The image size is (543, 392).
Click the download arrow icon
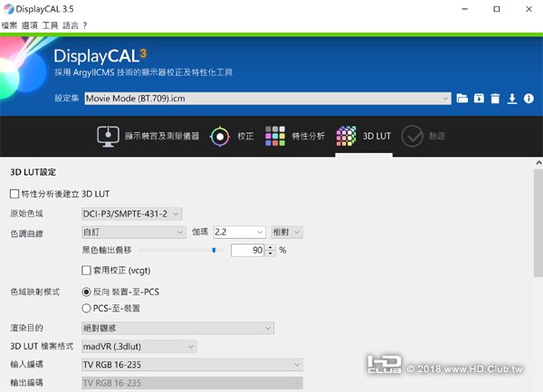pyautogui.click(x=512, y=99)
